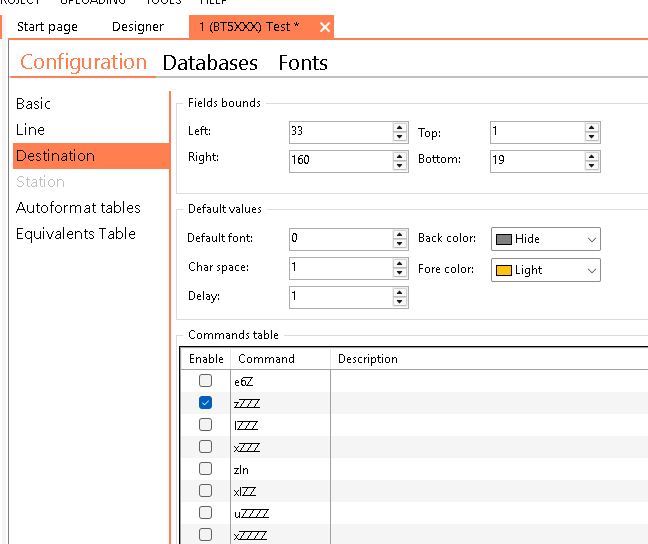Enable the zln command checkbox

205,469
